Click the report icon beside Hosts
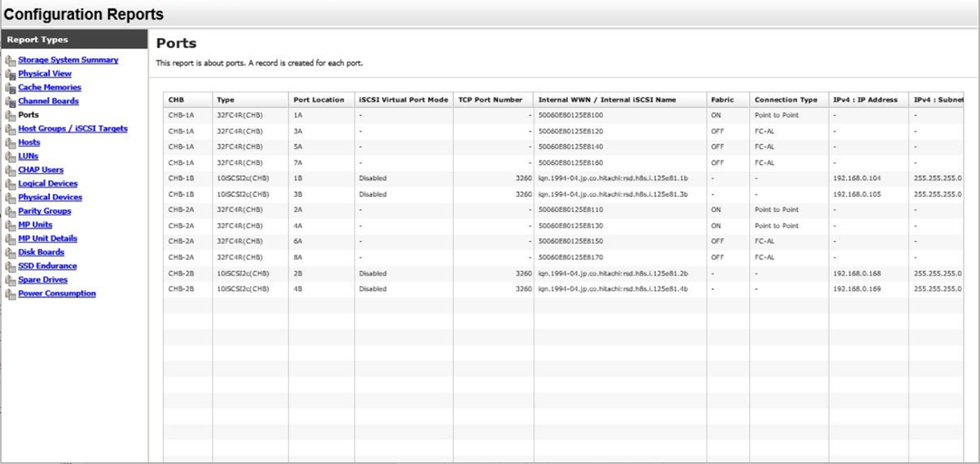 (11, 143)
